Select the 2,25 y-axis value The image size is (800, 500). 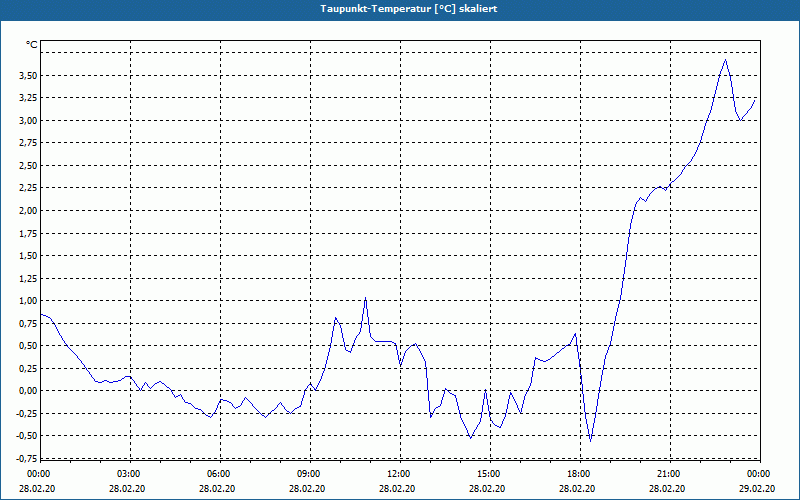[28, 188]
